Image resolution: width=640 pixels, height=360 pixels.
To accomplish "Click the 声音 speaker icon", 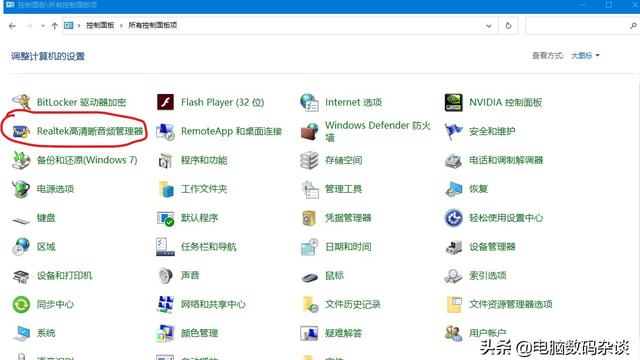I will coord(165,276).
